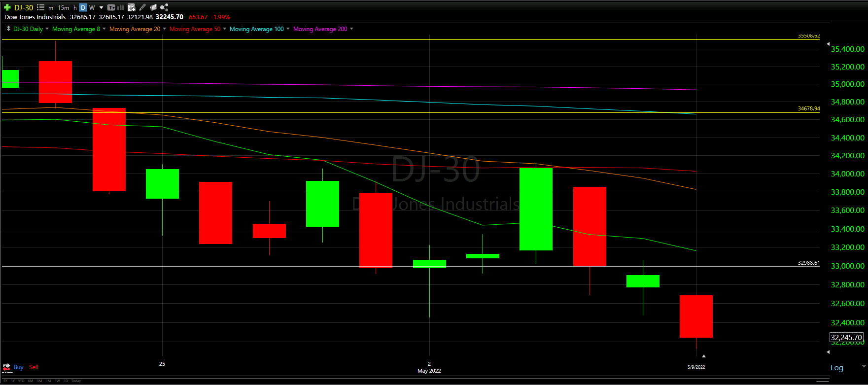The height and width of the screenshot is (385, 868).
Task: Click the trade arrows icon near Buy
Action: tap(6, 367)
